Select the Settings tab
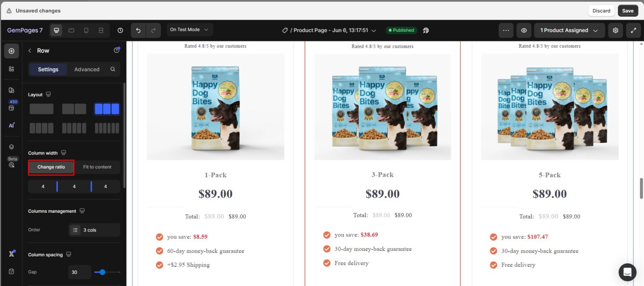 (48, 70)
